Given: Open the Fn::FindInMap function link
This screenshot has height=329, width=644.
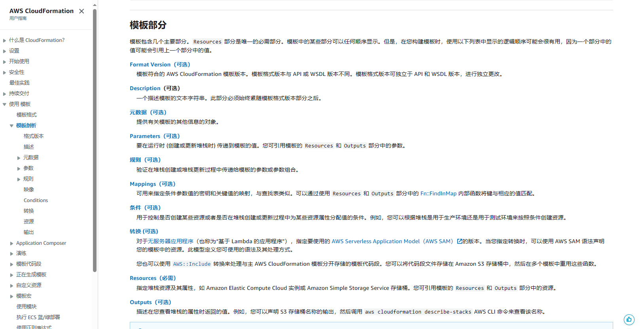Looking at the screenshot, I should click(x=438, y=193).
